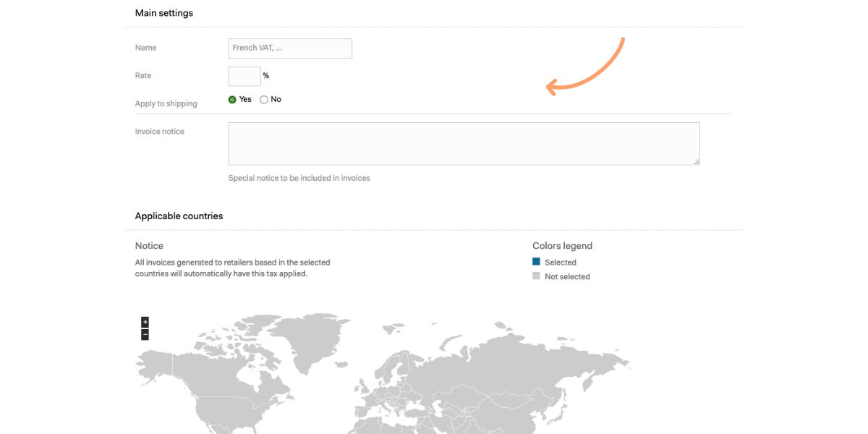The width and height of the screenshot is (868, 434).
Task: Select No for Apply to shipping
Action: (264, 100)
